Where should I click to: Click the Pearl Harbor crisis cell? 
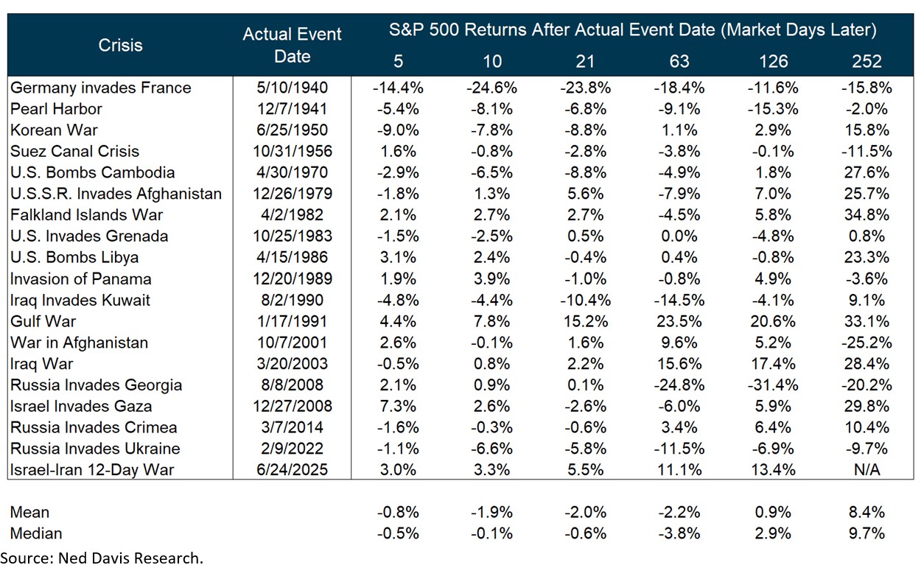coord(57,109)
